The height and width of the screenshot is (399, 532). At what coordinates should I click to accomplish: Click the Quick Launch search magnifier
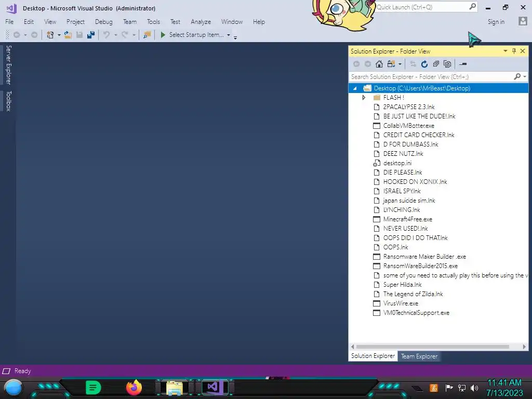pos(472,6)
